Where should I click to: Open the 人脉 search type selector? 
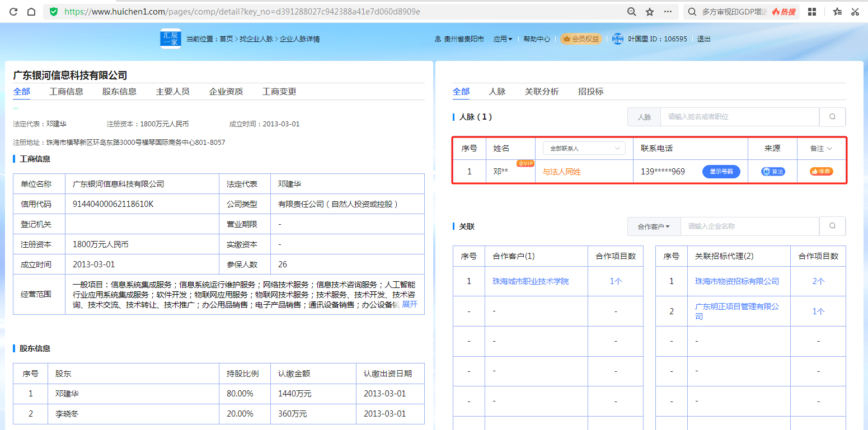[x=644, y=117]
